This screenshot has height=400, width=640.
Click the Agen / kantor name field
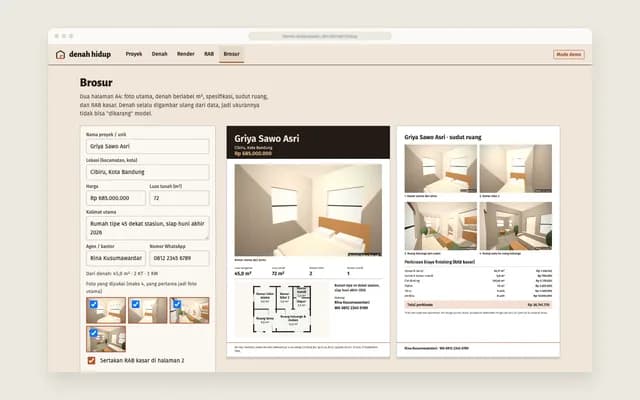116,258
